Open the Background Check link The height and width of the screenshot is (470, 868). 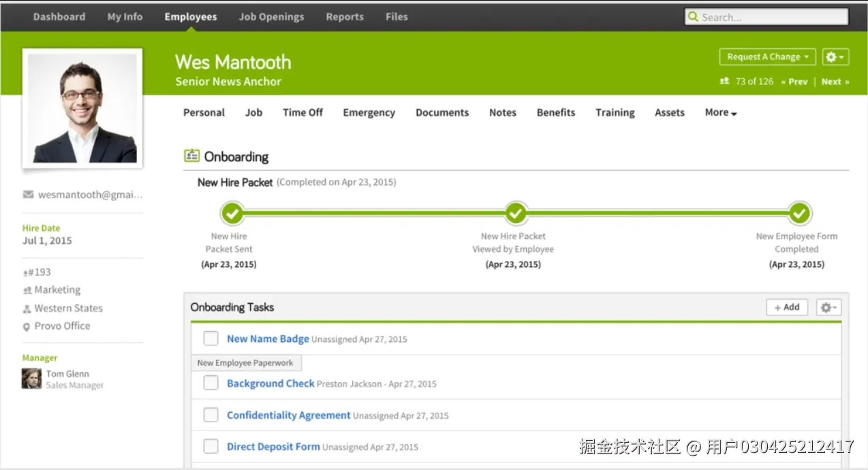(x=270, y=383)
